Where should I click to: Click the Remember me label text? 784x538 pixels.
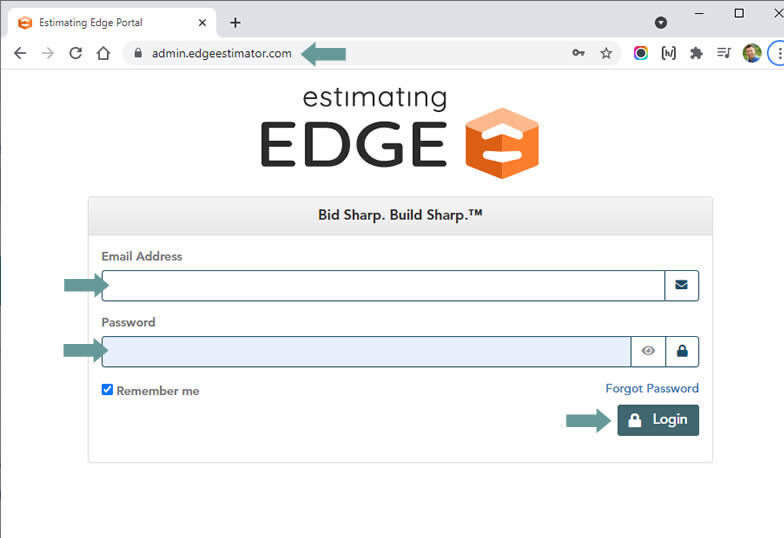click(x=158, y=391)
